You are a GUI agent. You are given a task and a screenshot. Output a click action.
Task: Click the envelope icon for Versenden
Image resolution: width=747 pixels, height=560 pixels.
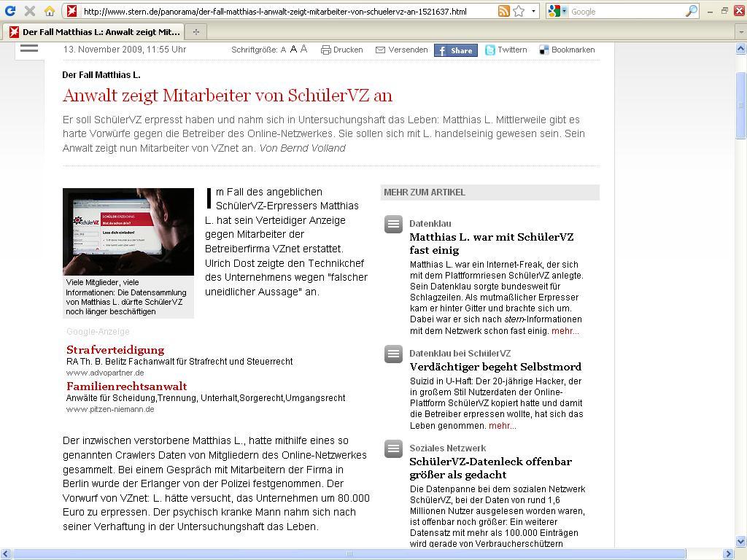pos(380,50)
